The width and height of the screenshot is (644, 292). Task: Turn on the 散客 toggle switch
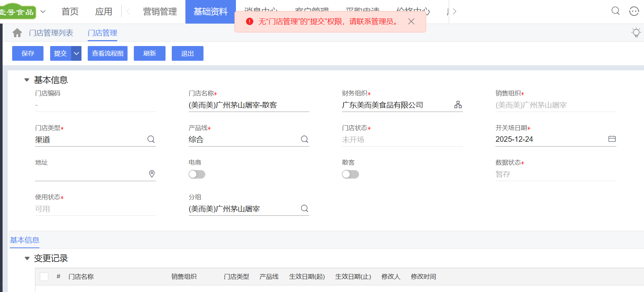pyautogui.click(x=350, y=174)
